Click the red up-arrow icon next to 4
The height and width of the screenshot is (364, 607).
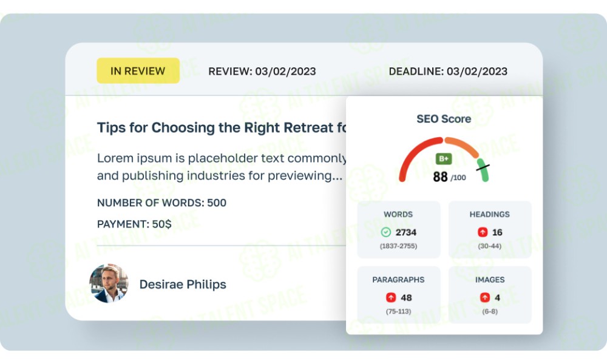[485, 298]
